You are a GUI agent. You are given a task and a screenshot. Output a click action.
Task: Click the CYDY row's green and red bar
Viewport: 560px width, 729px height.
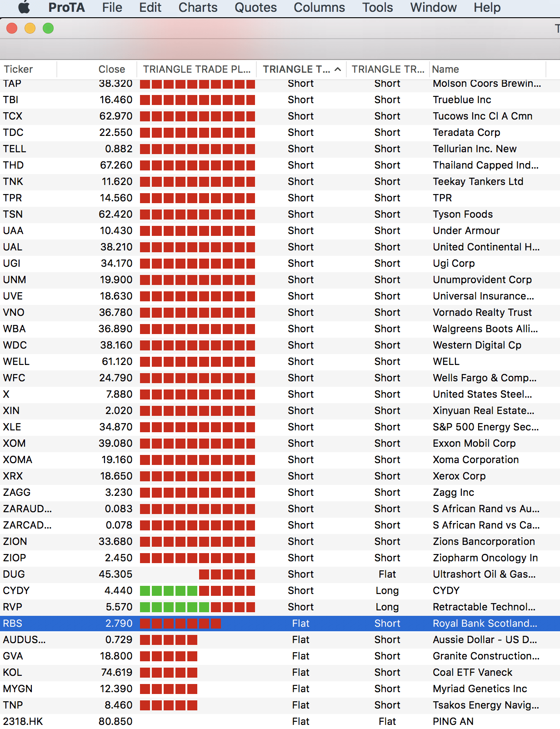coord(197,591)
